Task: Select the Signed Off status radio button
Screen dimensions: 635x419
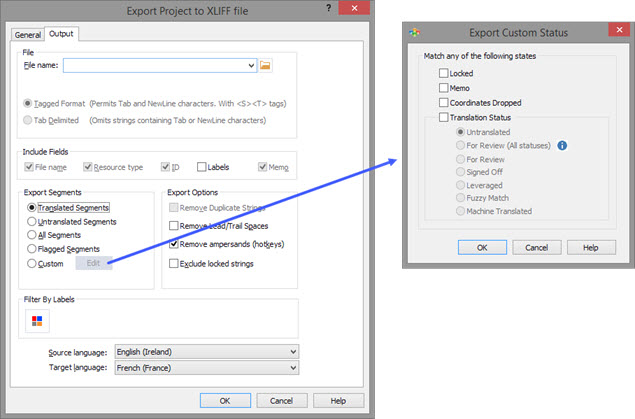Action: pyautogui.click(x=460, y=172)
